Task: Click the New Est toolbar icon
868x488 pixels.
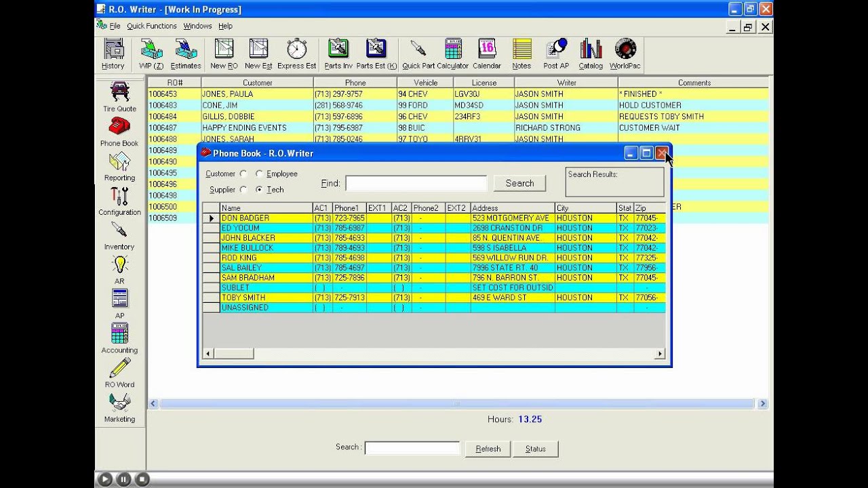Action: 258,54
